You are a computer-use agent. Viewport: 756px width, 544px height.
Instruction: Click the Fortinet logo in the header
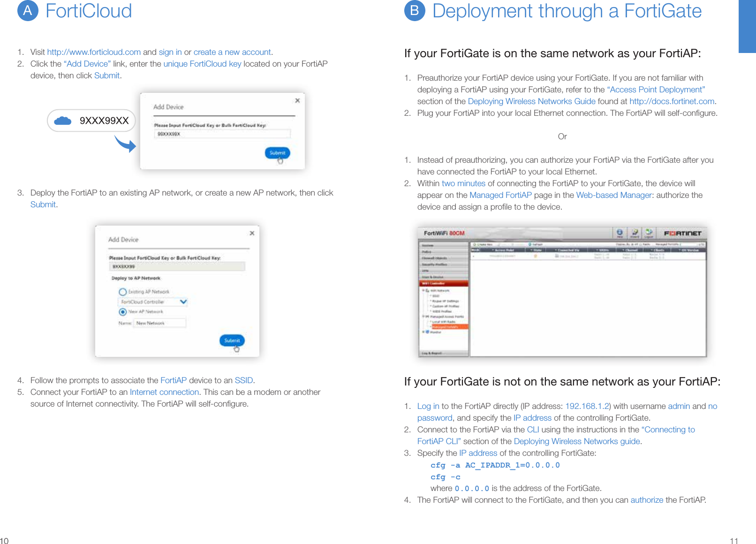(683, 233)
